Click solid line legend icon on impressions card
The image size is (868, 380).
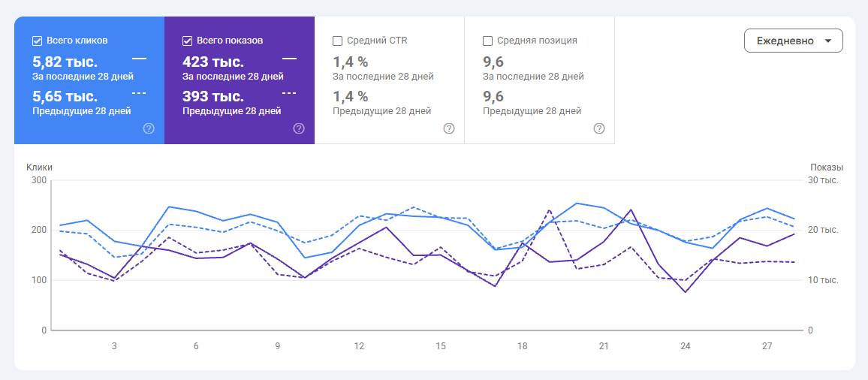290,58
